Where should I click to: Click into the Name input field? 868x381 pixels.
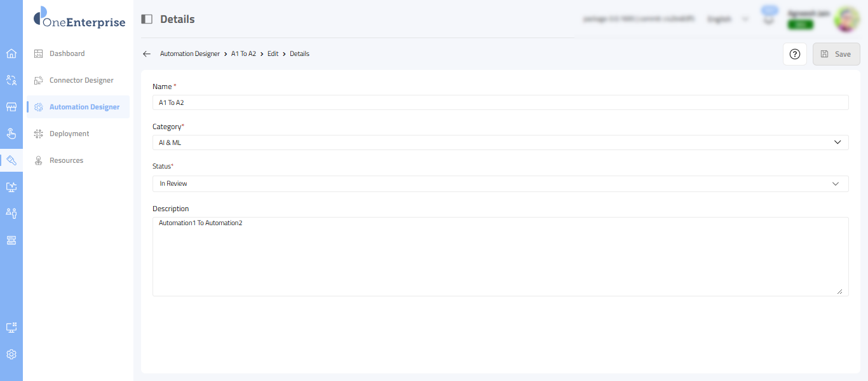(x=500, y=102)
